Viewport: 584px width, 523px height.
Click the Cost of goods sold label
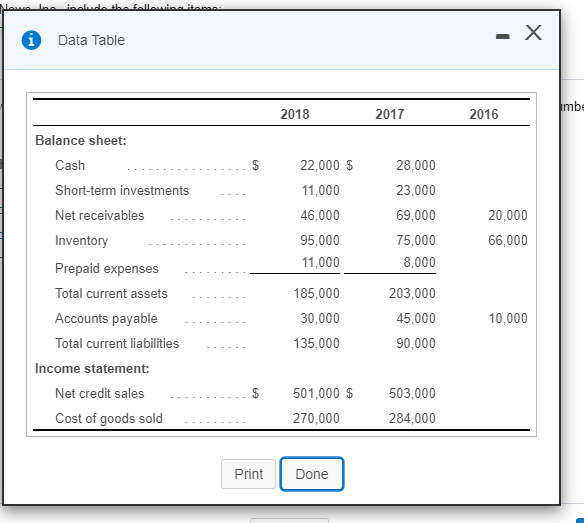[x=109, y=418]
